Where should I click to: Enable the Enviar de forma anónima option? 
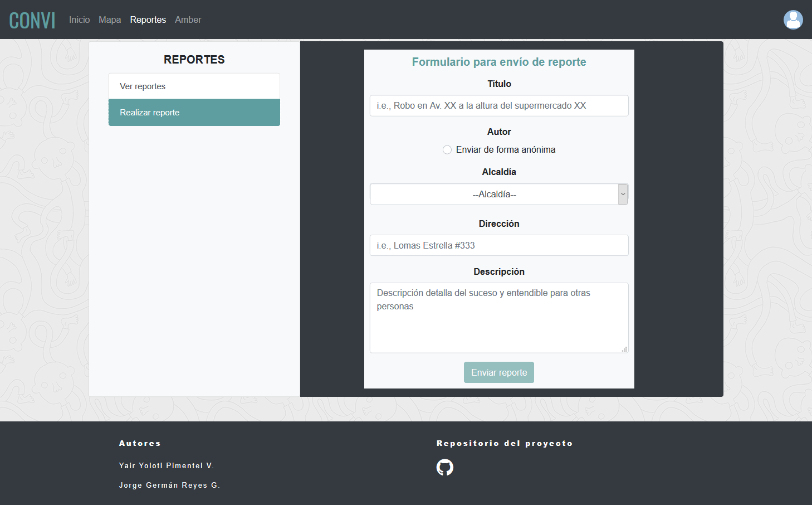(x=447, y=149)
